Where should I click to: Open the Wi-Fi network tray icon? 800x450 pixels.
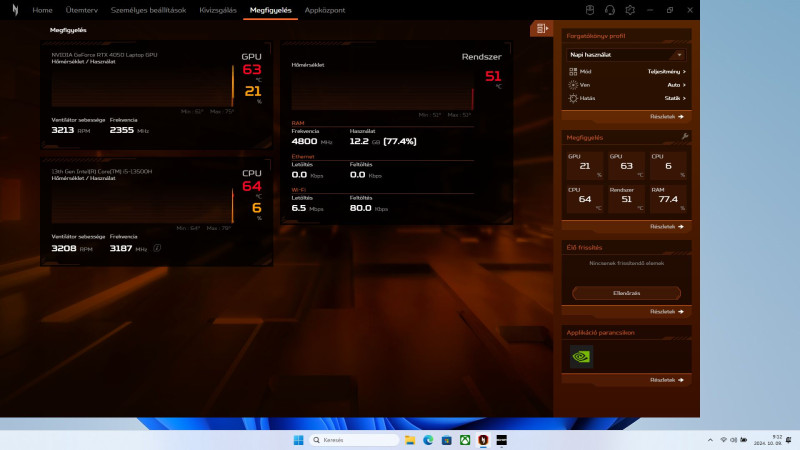723,440
